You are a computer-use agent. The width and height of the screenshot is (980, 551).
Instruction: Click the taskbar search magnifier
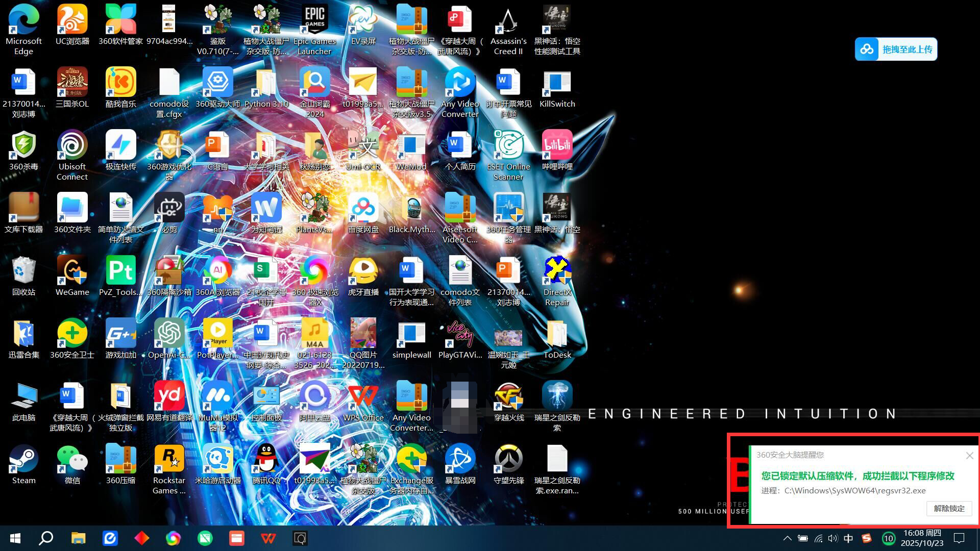46,538
